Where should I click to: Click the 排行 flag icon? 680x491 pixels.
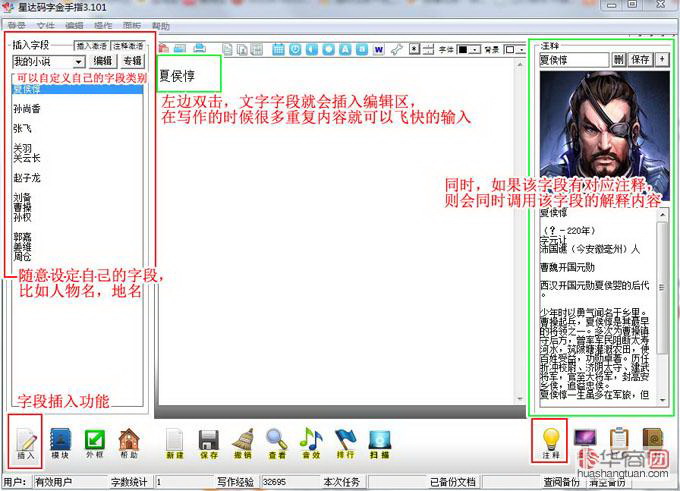[x=345, y=441]
